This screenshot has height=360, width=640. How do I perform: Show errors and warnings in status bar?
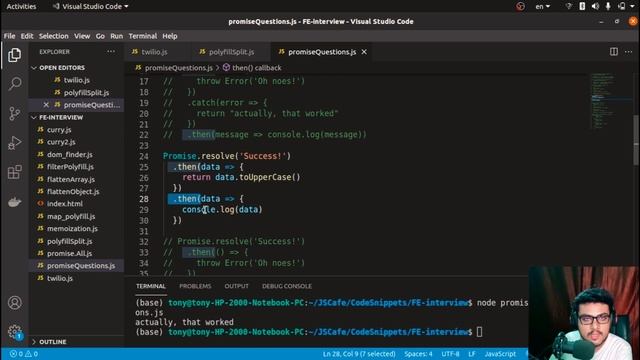click(x=24, y=354)
